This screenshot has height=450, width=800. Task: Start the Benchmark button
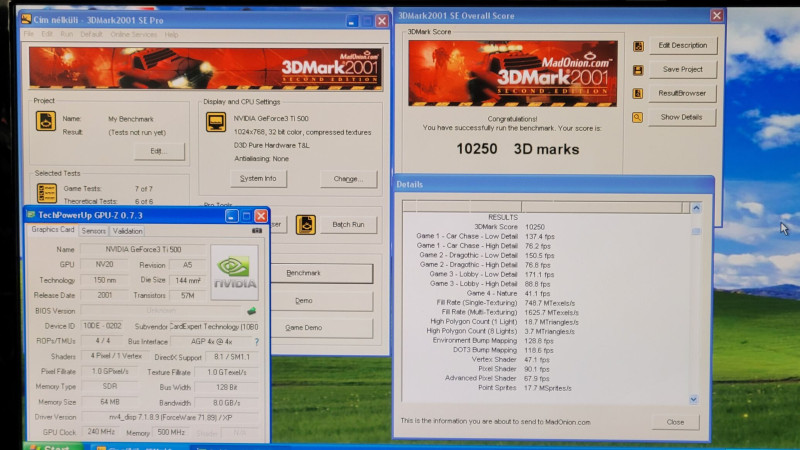click(x=321, y=273)
